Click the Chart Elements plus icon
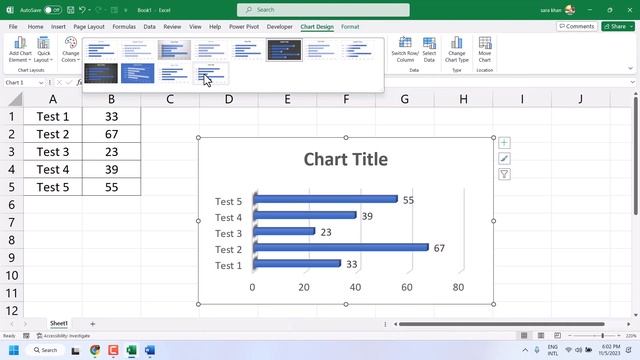 [504, 142]
